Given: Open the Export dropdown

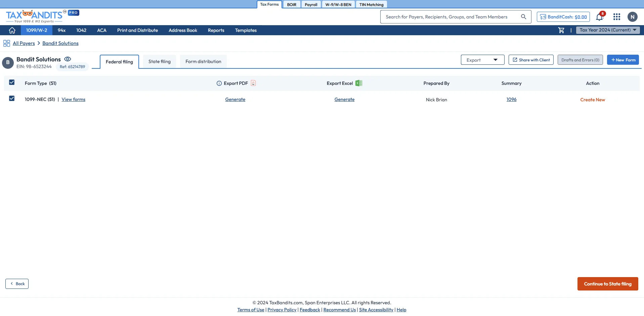Looking at the screenshot, I should [482, 60].
